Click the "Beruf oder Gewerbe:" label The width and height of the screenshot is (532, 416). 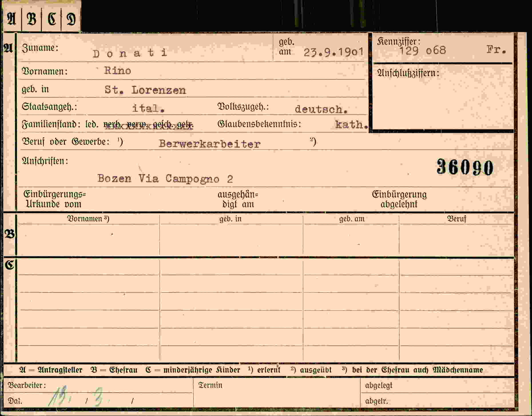(x=66, y=141)
